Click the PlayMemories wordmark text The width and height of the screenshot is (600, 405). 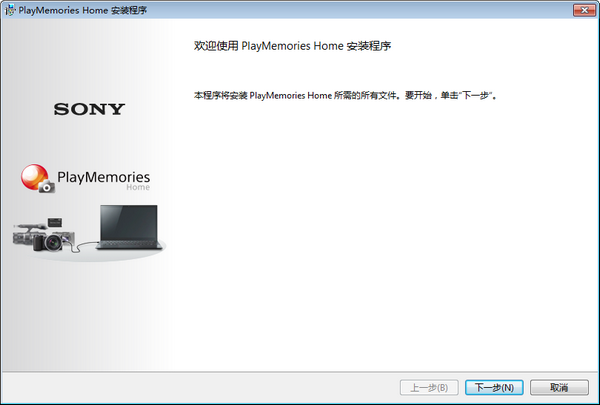click(103, 177)
